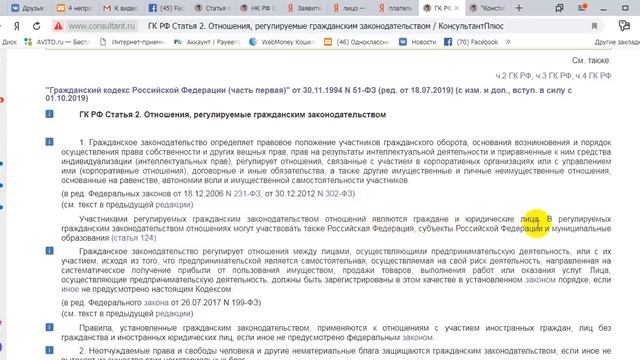The image size is (640, 360).
Task: Open the 'ч.2 ГК РФ' link
Action: (513, 76)
